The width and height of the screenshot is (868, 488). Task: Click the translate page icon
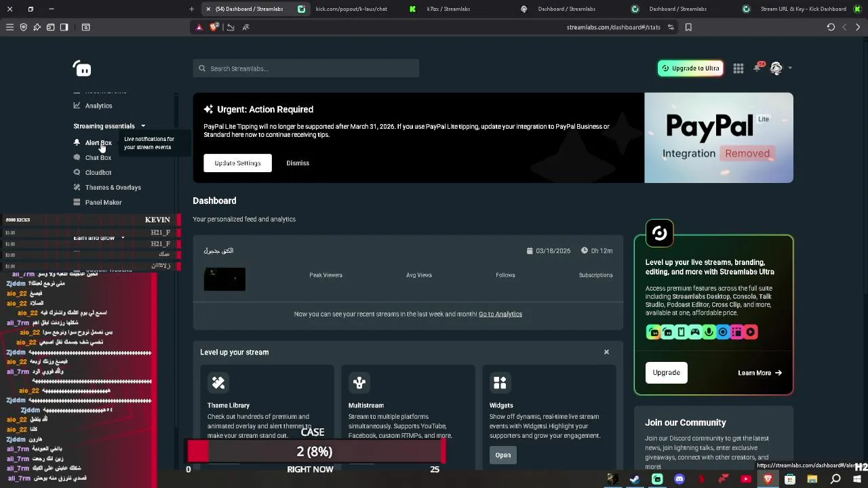(x=245, y=27)
